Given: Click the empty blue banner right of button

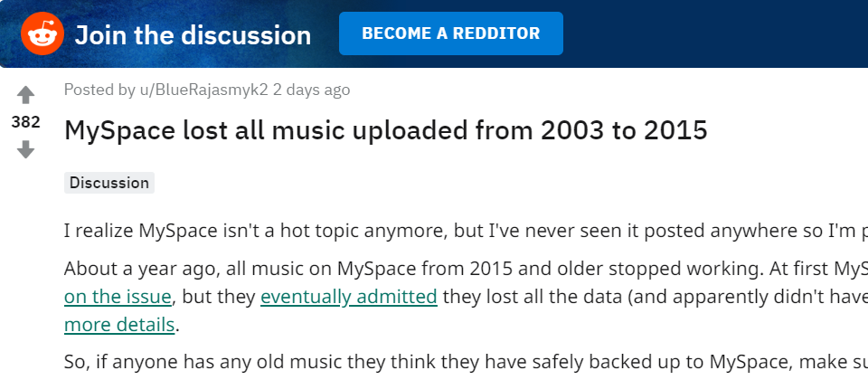Looking at the screenshot, I should click(x=715, y=33).
